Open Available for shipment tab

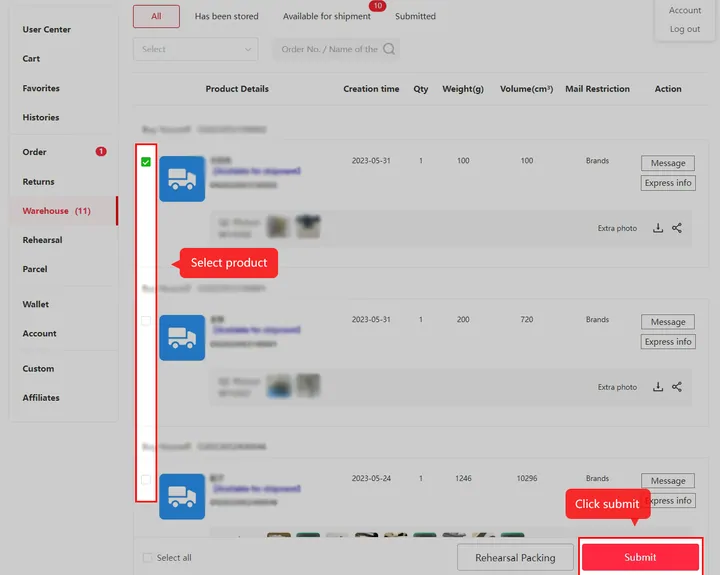[x=326, y=16]
